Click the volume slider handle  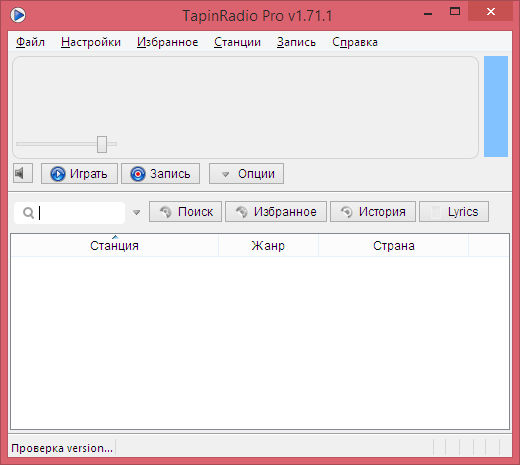pyautogui.click(x=102, y=144)
